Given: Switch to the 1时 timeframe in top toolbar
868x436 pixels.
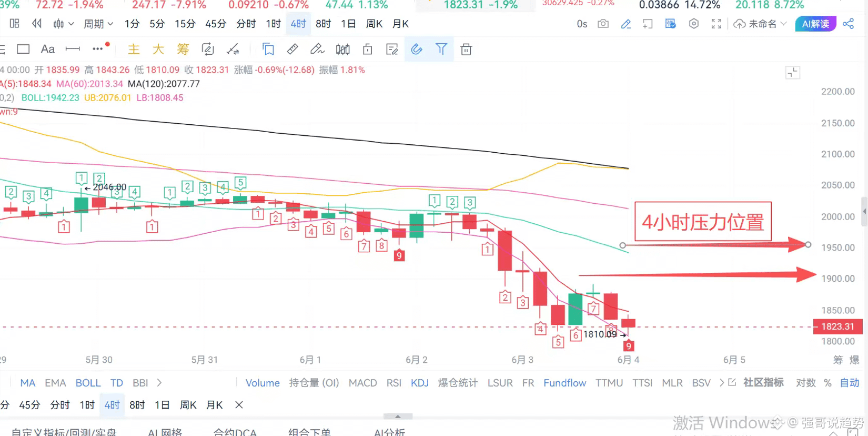Looking at the screenshot, I should click(x=274, y=24).
